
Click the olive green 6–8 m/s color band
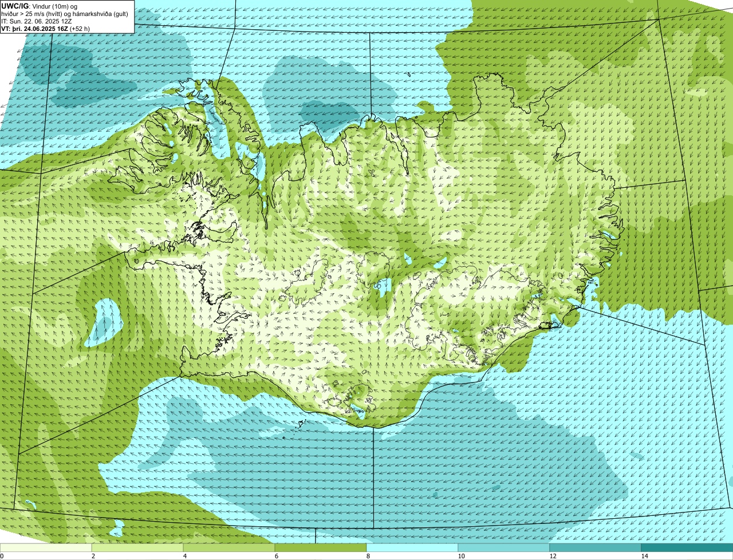321,547
